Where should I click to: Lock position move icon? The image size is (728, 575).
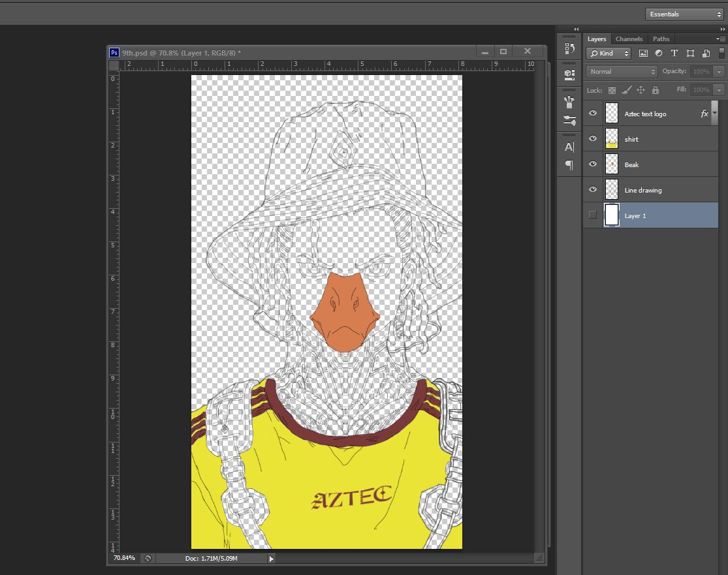(641, 90)
